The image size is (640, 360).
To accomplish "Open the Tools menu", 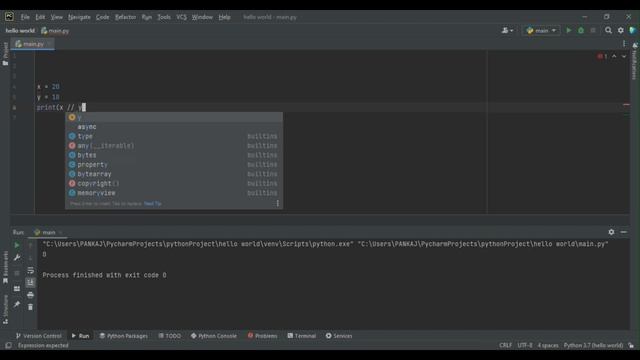I will (x=164, y=17).
